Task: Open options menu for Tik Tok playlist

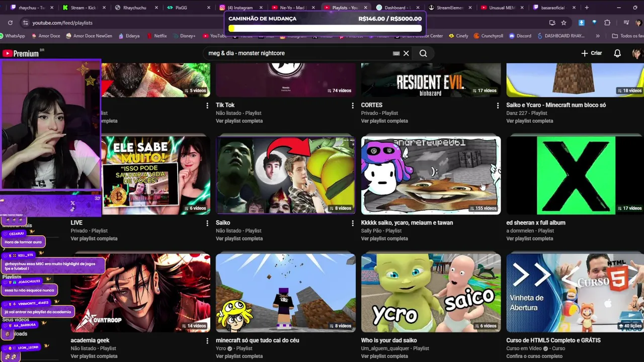Action: coord(352,106)
